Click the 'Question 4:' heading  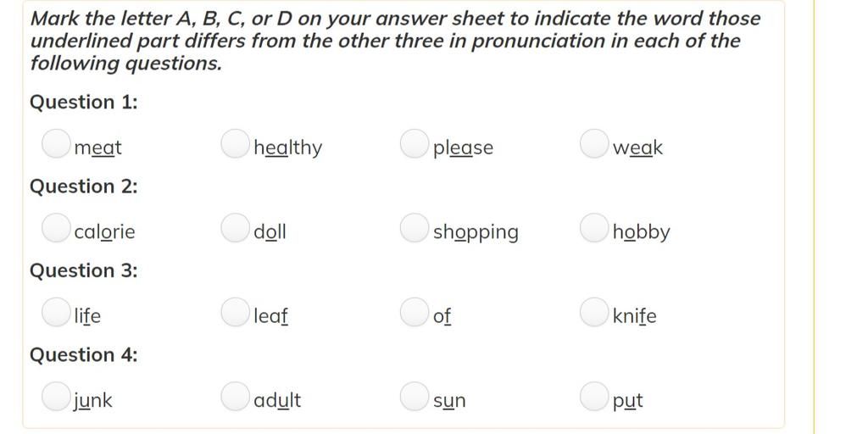(84, 355)
